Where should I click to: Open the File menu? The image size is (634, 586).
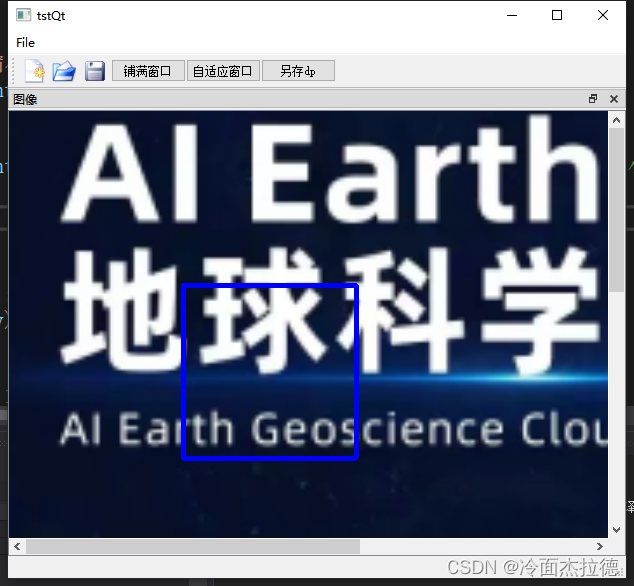pyautogui.click(x=25, y=42)
